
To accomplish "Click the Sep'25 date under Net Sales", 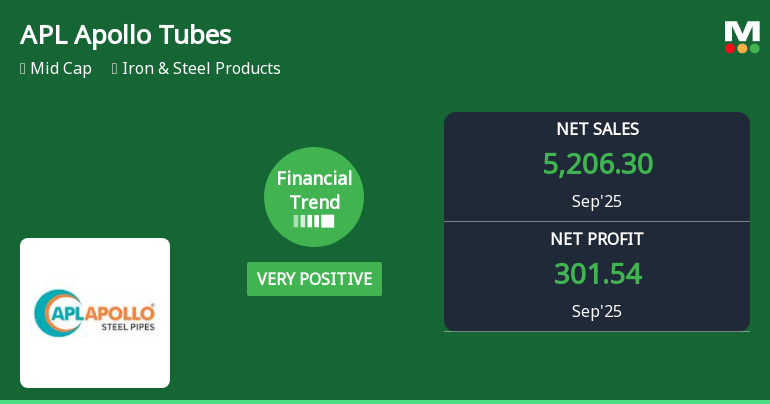I will tap(597, 201).
